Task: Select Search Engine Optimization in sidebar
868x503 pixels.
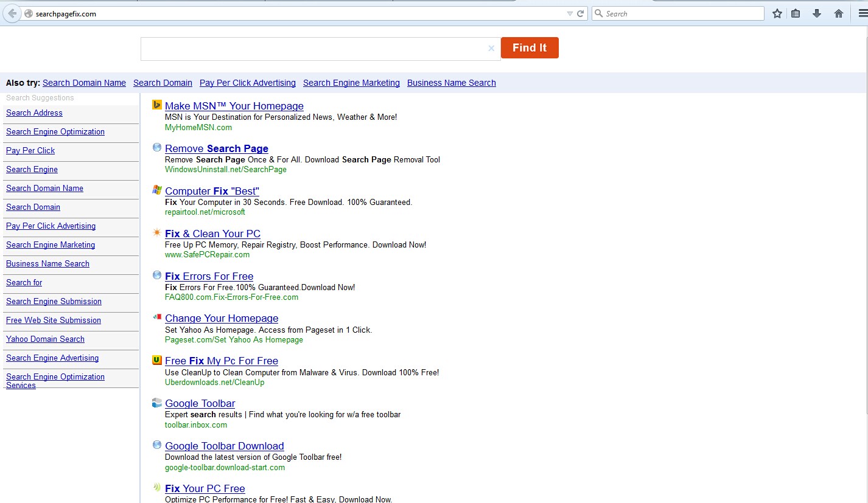Action: [x=55, y=132]
